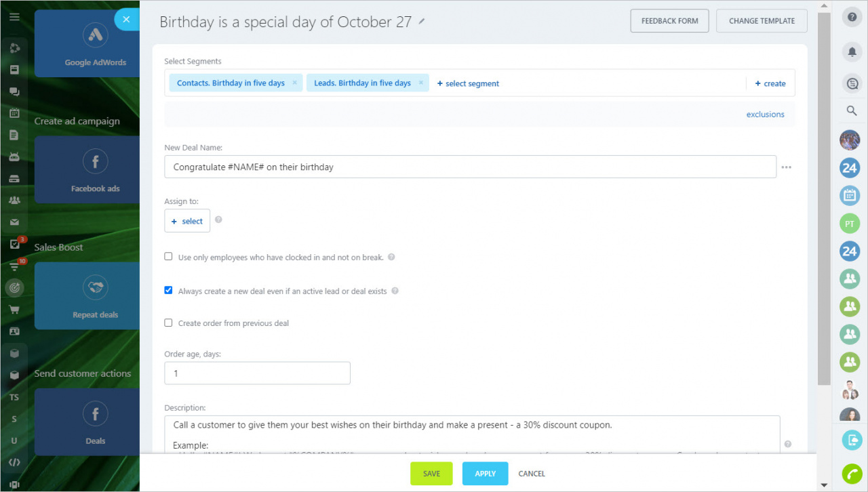Close the slider panel with X button
868x492 pixels.
(126, 19)
